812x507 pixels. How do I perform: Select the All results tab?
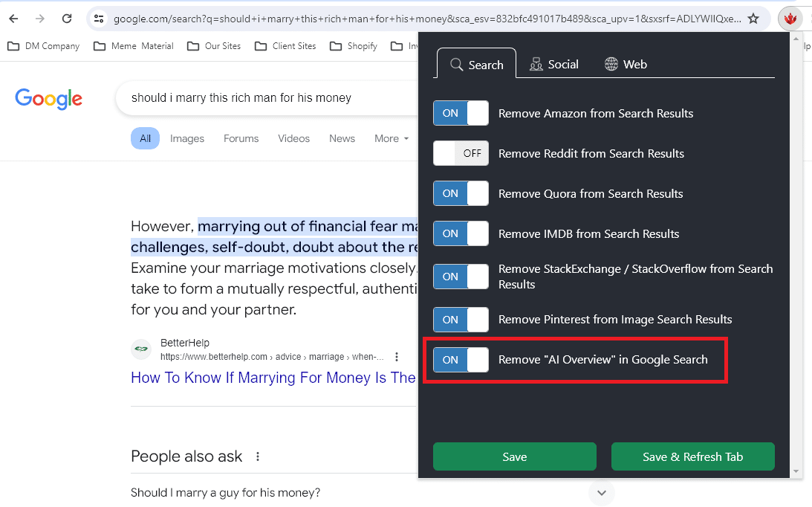click(x=145, y=138)
